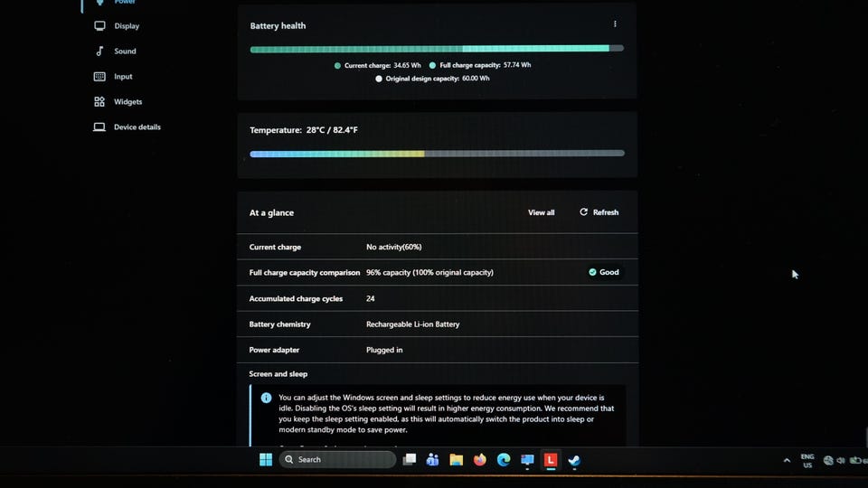Image resolution: width=868 pixels, height=488 pixels.
Task: Click the At a glance heading
Action: point(271,213)
